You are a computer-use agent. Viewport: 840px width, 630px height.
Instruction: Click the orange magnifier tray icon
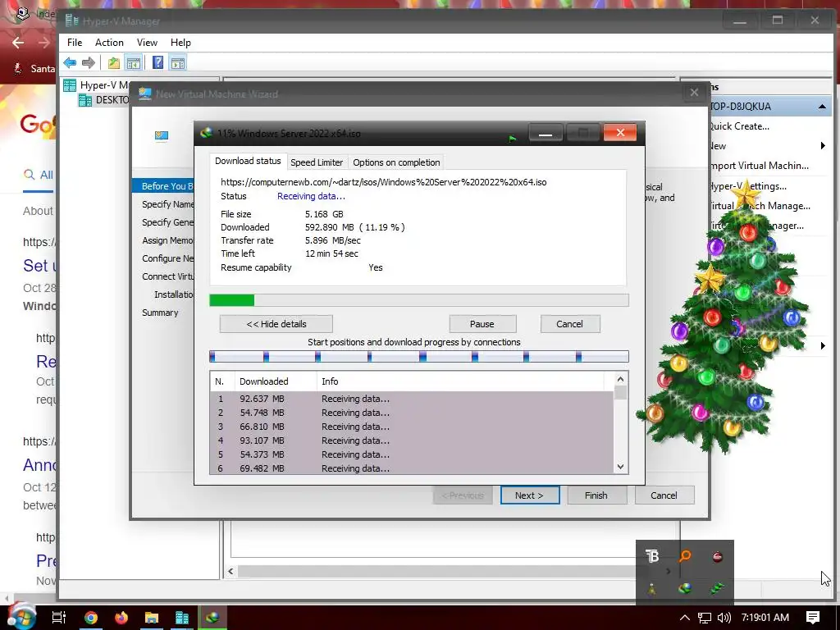click(685, 557)
